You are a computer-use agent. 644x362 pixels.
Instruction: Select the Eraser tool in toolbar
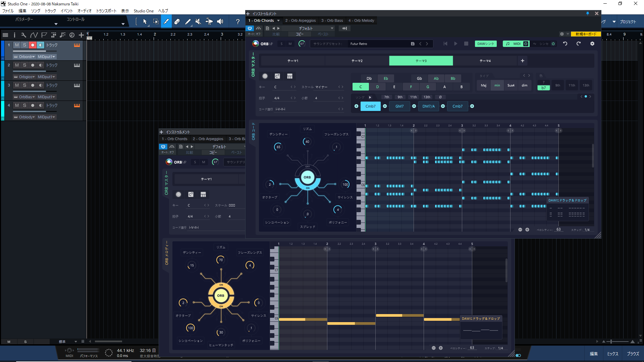[x=177, y=22]
